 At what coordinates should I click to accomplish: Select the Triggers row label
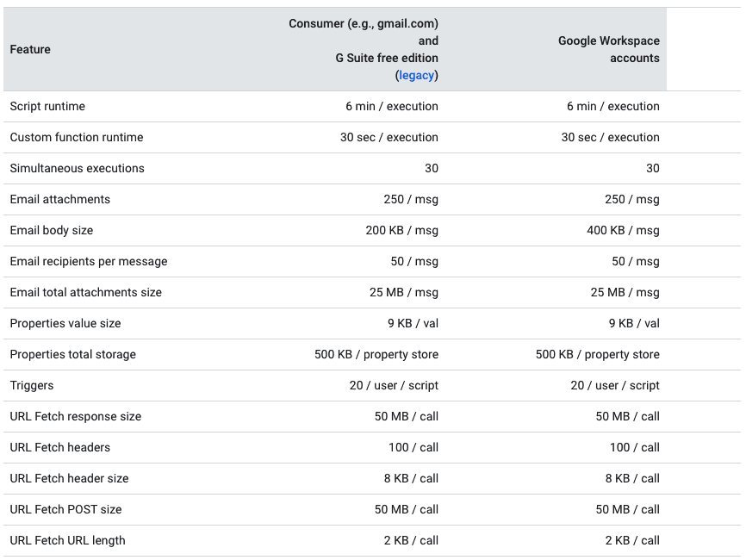pos(32,385)
